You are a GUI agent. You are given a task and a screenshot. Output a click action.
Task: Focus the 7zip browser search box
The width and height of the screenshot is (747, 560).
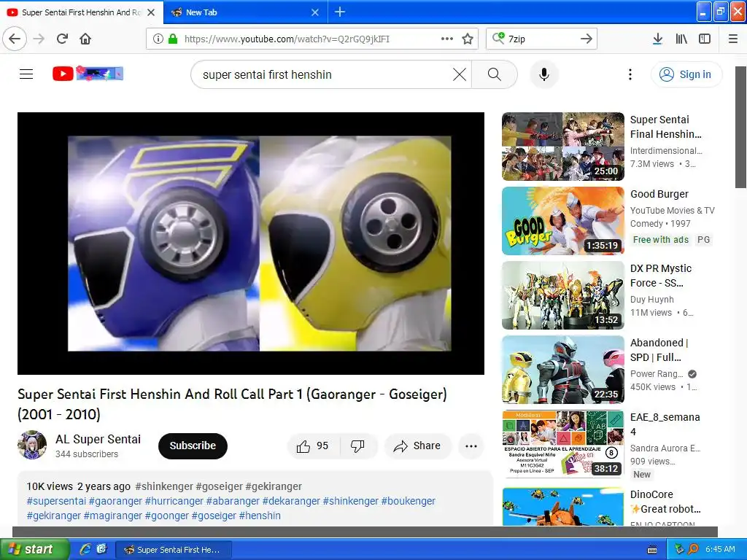coord(541,39)
